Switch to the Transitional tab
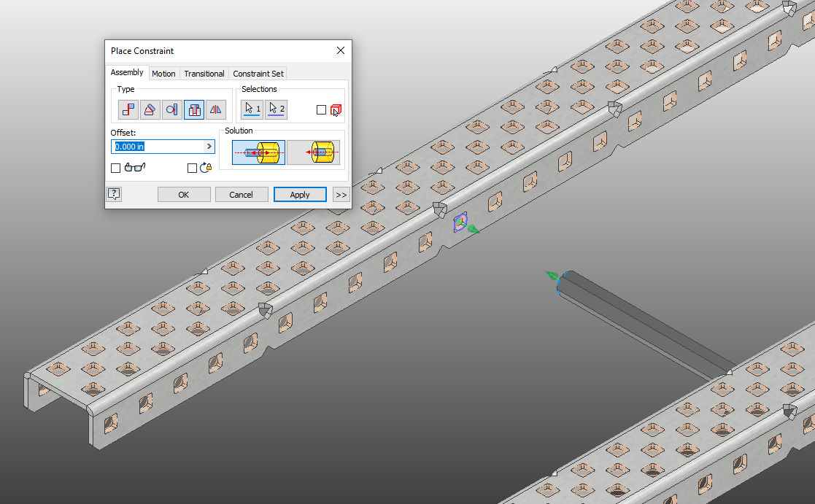This screenshot has width=815, height=504. click(204, 74)
